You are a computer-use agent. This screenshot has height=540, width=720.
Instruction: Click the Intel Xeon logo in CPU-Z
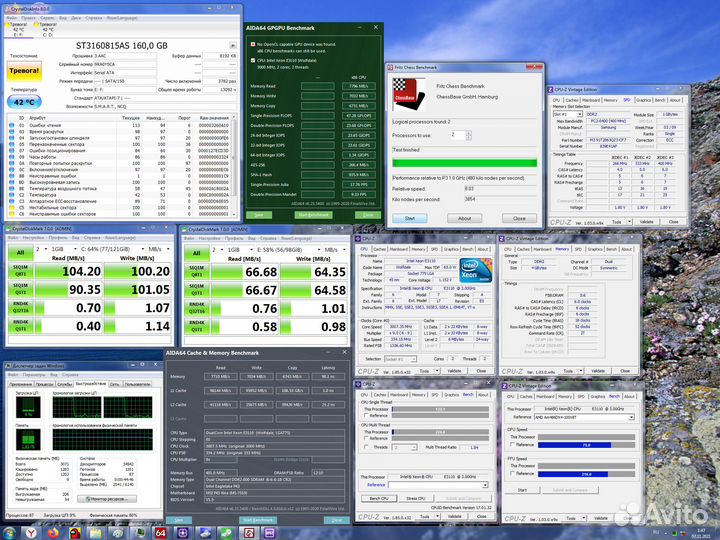pyautogui.click(x=476, y=270)
